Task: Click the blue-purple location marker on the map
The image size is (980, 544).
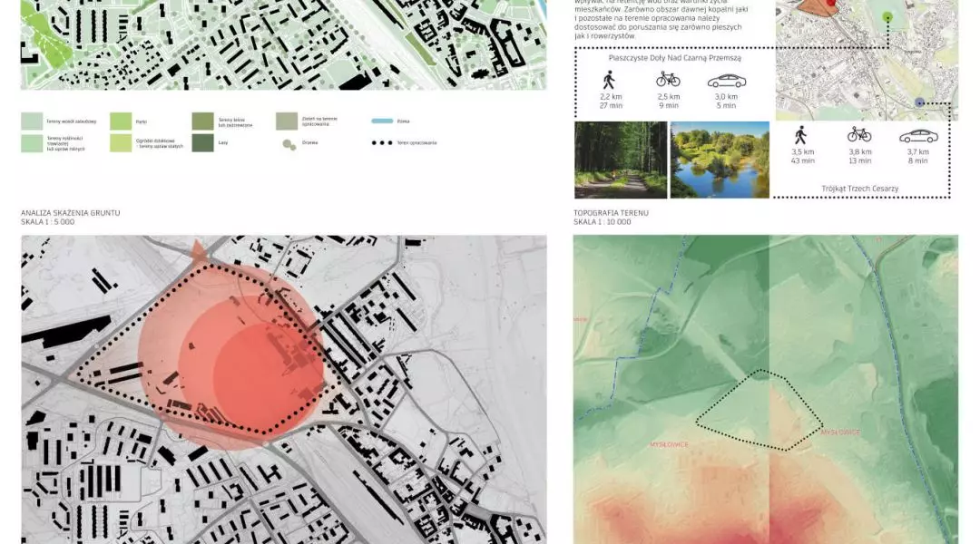Action: coord(919,102)
